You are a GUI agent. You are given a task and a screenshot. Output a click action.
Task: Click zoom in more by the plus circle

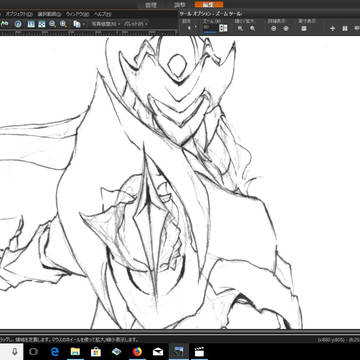coord(286,29)
